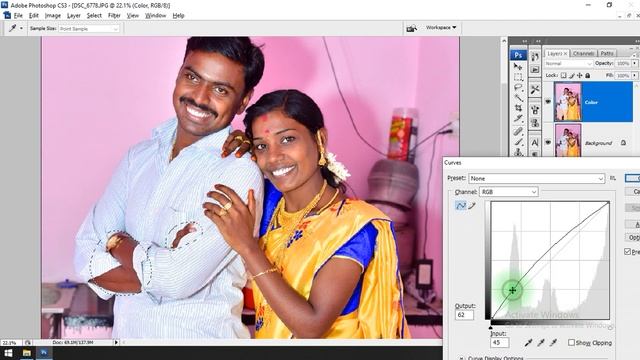Click the curve control point on graph
This screenshot has height=360, width=640.
(512, 290)
